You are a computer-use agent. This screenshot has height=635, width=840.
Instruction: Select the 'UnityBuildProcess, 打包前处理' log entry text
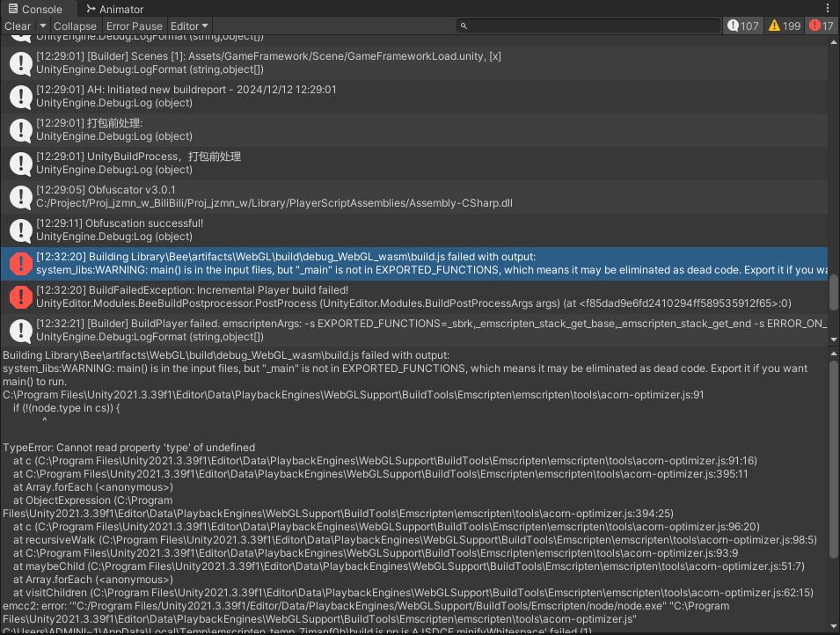click(x=139, y=157)
